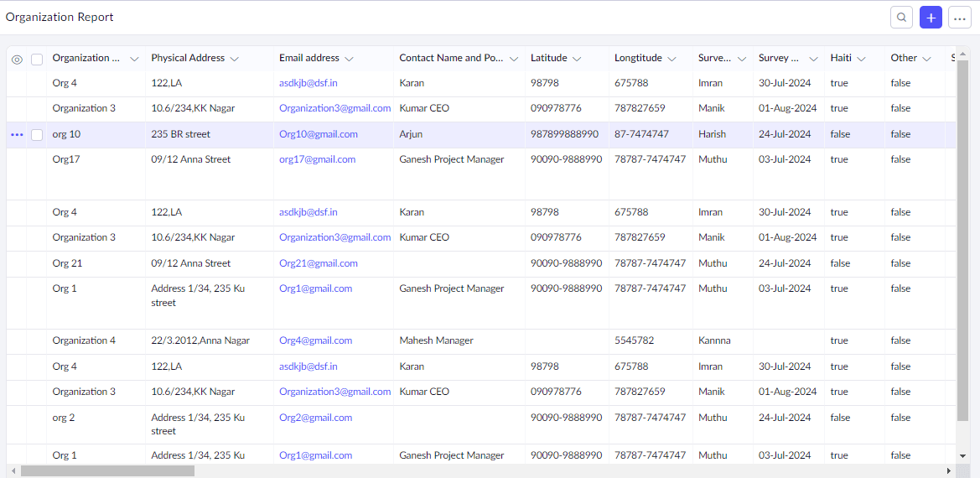Open the Haiti column dropdown arrow
Image resolution: width=980 pixels, height=478 pixels.
[x=861, y=59]
